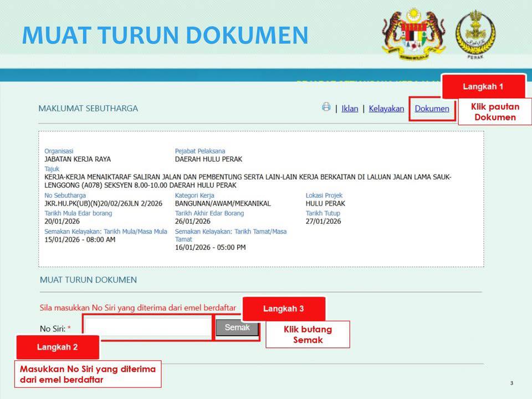Screen dimensions: 532x399
Task: Click the printer icon beside Iklan
Action: click(326, 107)
